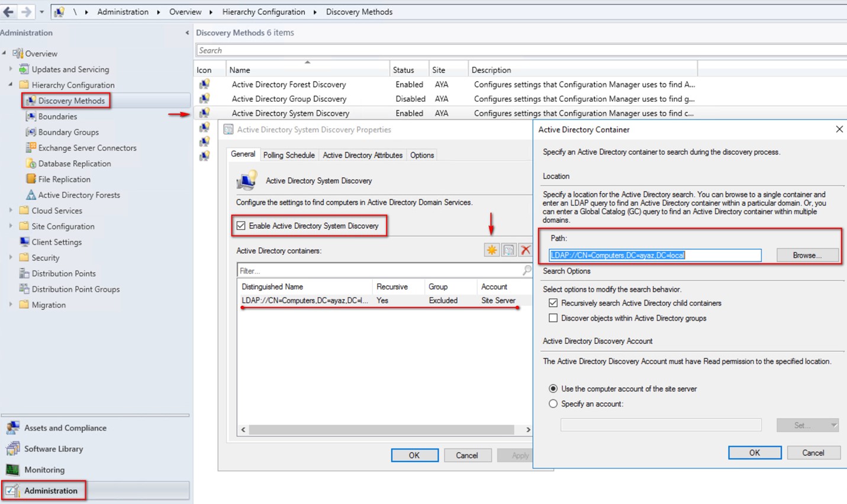The height and width of the screenshot is (504, 847).
Task: Click the red X delete container icon
Action: pos(525,250)
